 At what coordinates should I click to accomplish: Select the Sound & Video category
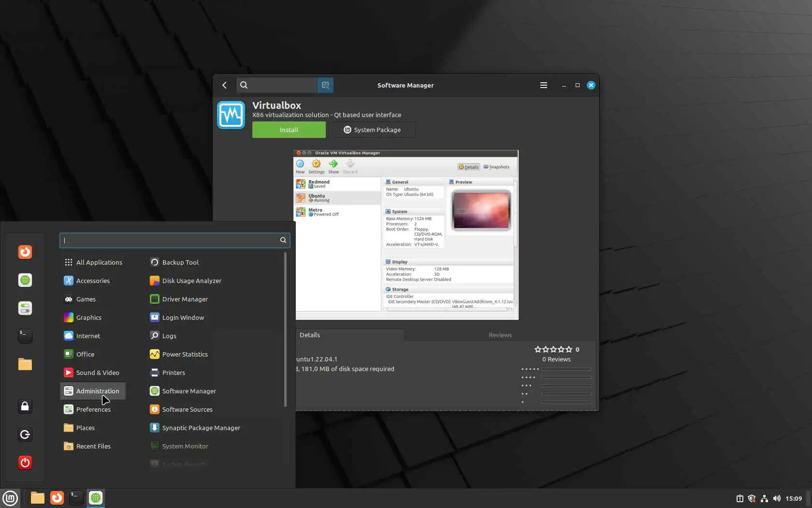pos(93,373)
